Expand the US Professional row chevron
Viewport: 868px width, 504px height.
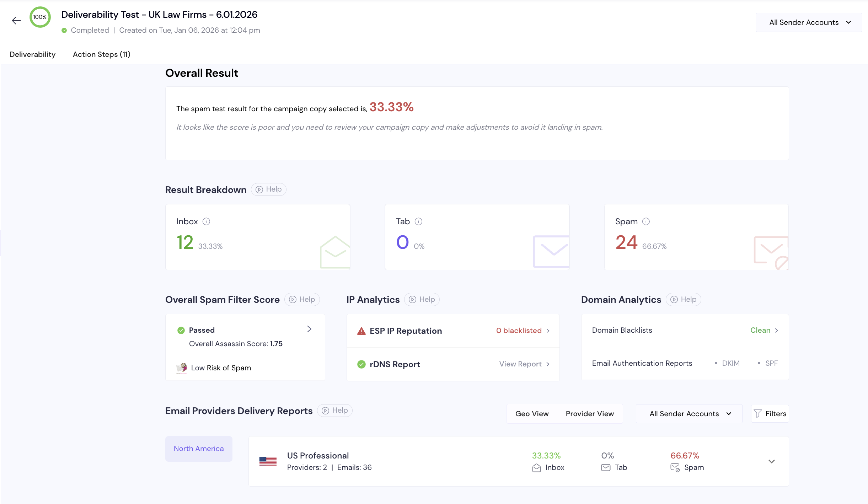[x=771, y=461]
